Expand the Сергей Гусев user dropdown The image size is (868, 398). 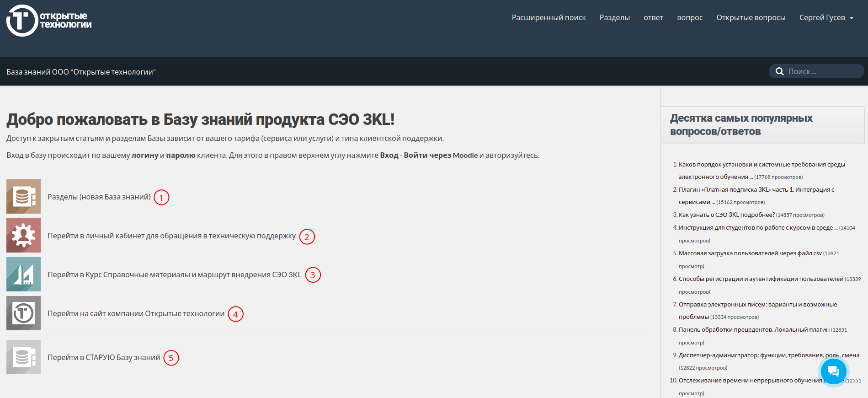[826, 18]
